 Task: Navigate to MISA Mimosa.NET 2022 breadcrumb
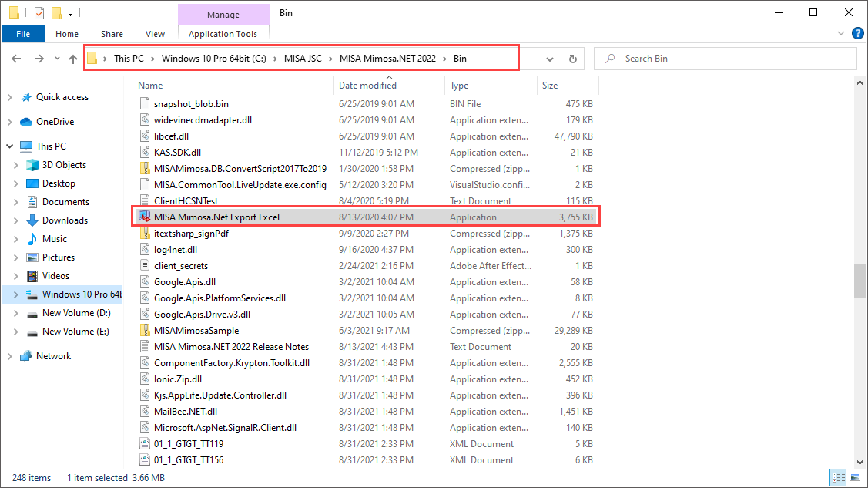pos(387,58)
